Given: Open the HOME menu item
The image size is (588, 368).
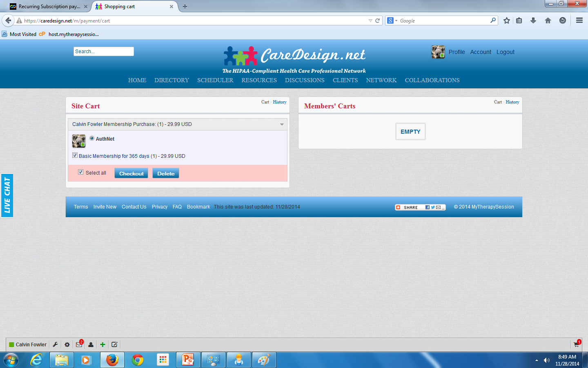Looking at the screenshot, I should click(137, 80).
